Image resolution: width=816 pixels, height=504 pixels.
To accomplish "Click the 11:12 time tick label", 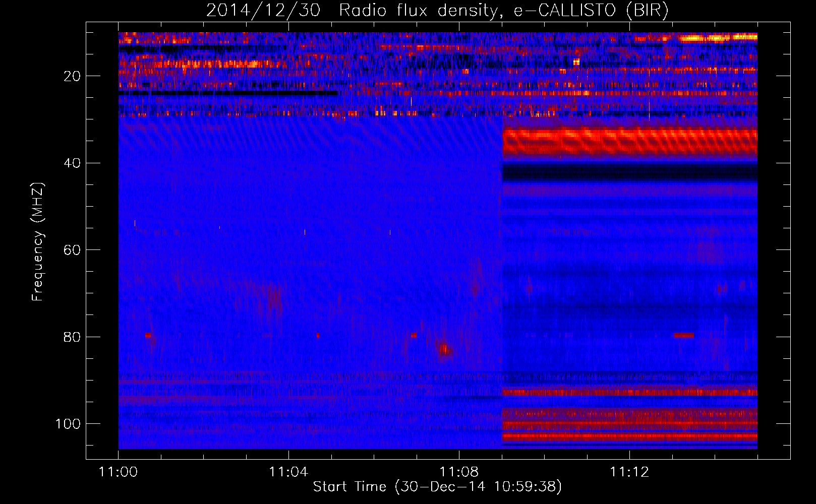I will (629, 472).
